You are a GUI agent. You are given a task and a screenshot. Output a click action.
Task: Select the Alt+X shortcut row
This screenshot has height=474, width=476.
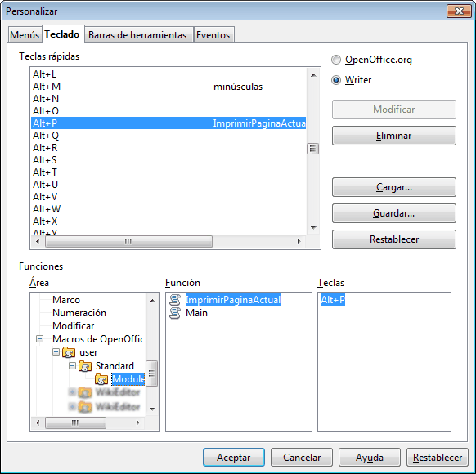(168, 221)
